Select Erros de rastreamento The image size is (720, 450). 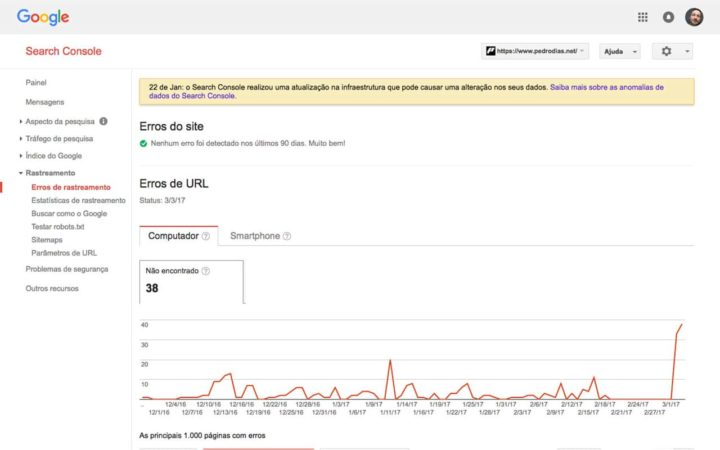tap(71, 187)
